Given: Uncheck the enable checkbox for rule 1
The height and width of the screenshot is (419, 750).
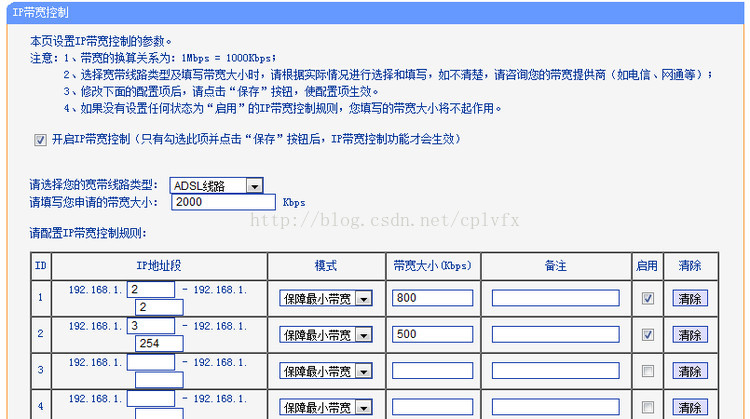Looking at the screenshot, I should (648, 298).
